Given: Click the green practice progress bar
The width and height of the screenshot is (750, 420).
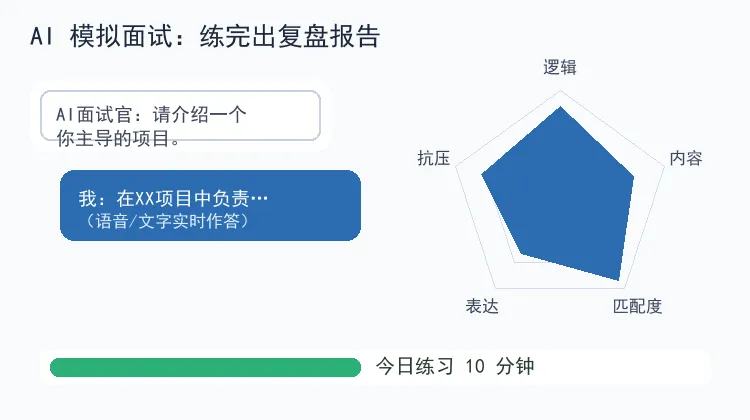Looking at the screenshot, I should (205, 367).
